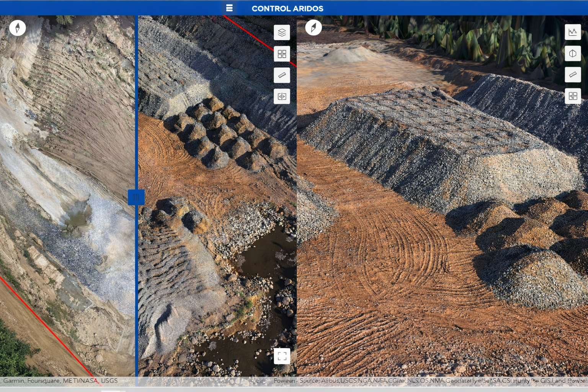Viewport: 588px width, 392px height.
Task: Click the blue swipe divider handle
Action: (x=136, y=198)
